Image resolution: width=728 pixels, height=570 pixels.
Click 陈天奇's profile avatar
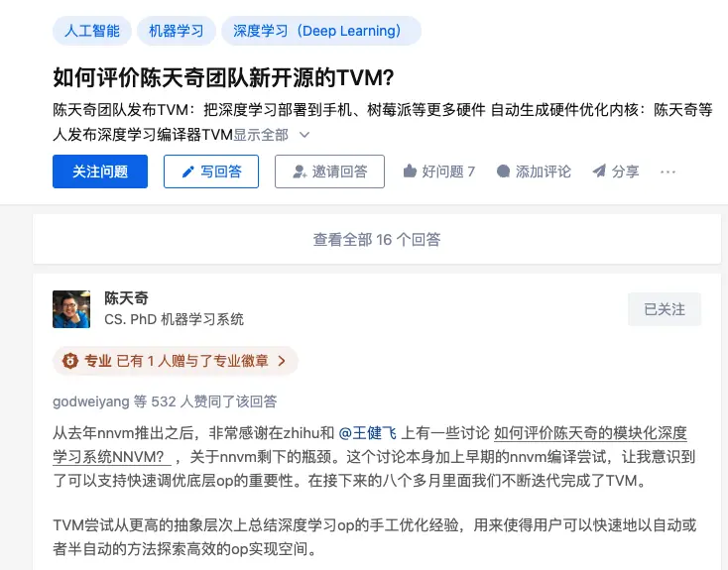pos(71,308)
